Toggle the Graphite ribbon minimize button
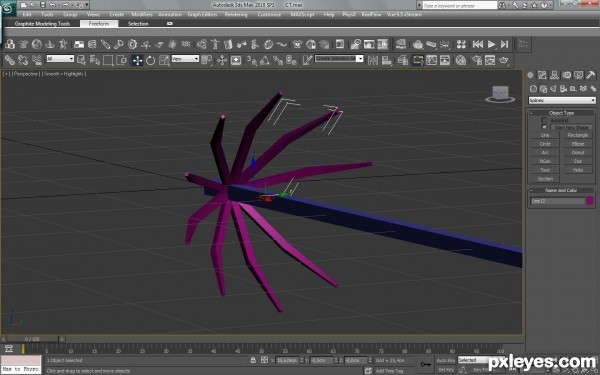The image size is (600, 375). pos(170,24)
